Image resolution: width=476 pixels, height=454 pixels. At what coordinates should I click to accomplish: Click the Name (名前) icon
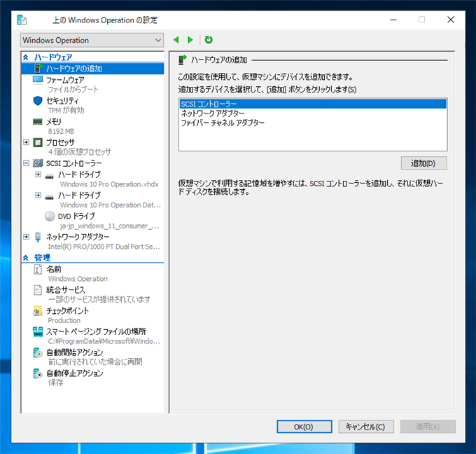click(x=38, y=269)
